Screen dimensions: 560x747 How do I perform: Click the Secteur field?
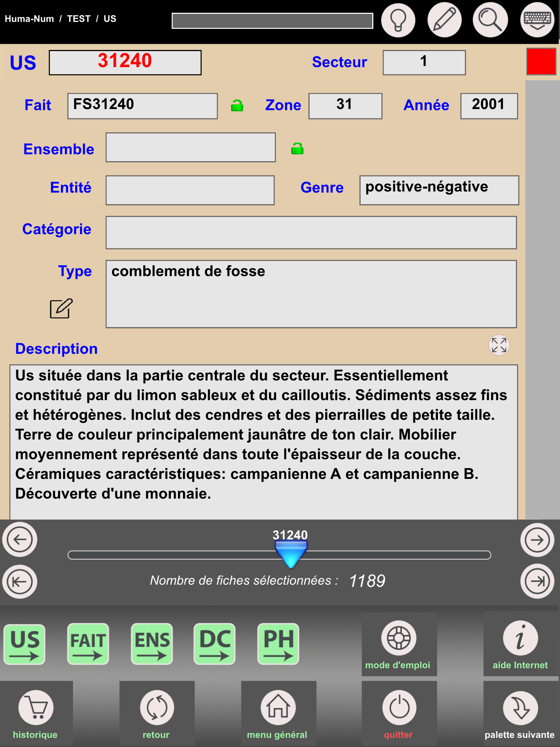(x=424, y=62)
